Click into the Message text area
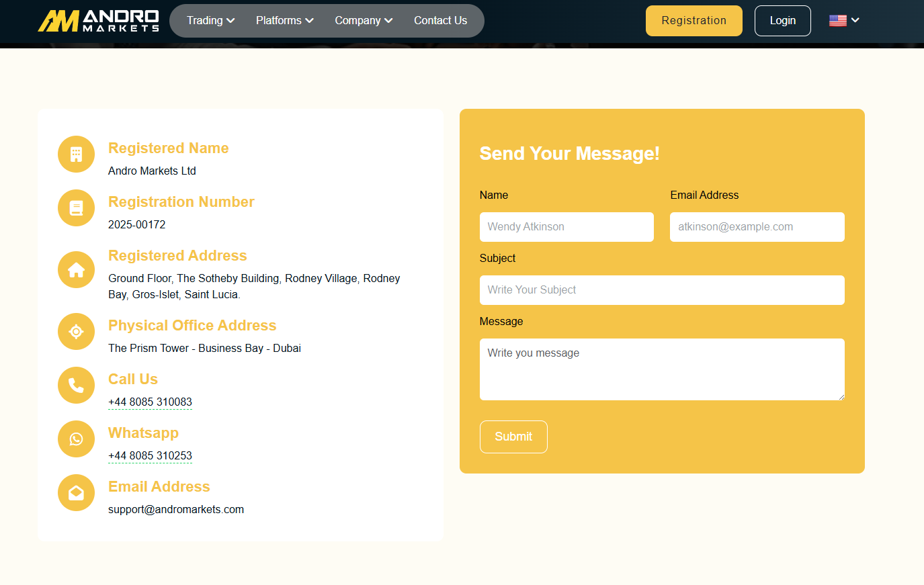Viewport: 924px width, 585px height. [x=662, y=369]
